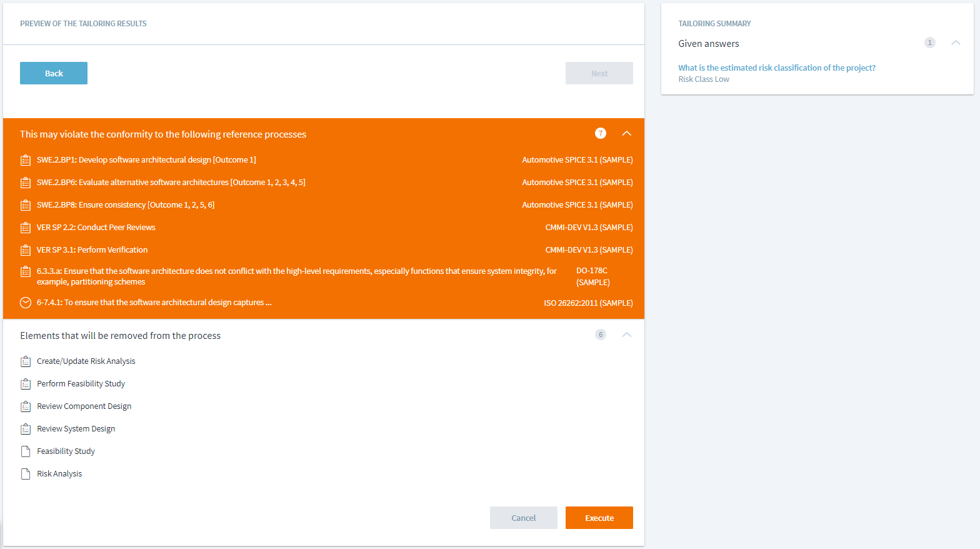Viewport: 980px width, 549px height.
Task: Click the Execute button
Action: [599, 518]
